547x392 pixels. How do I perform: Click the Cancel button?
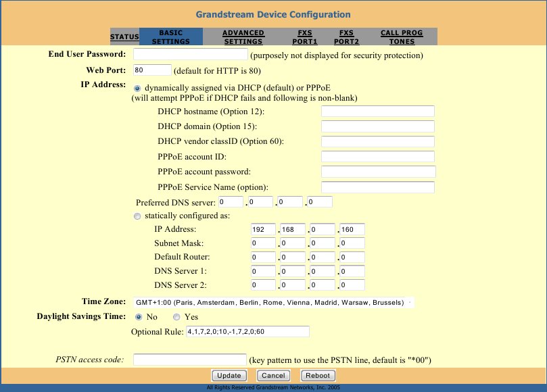coord(273,376)
